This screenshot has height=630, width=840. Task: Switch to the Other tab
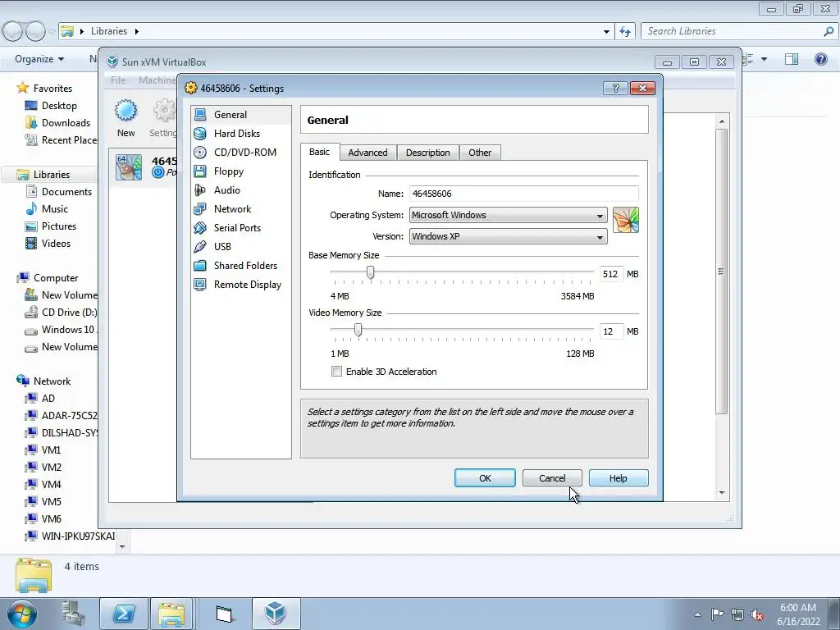coord(479,153)
